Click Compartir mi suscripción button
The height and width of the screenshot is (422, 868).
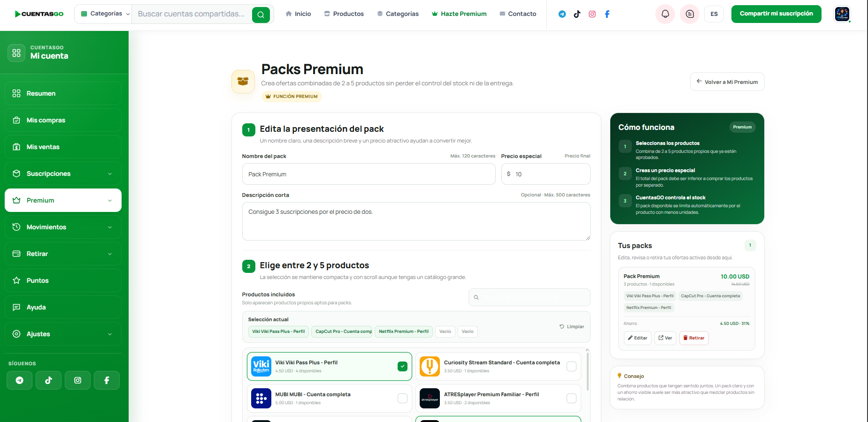[776, 14]
